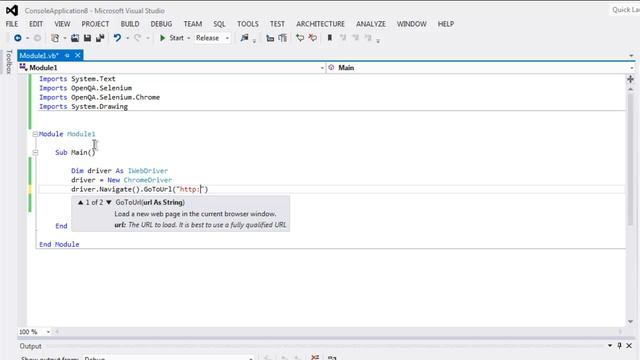Undo the last action with the blue arrow

click(x=117, y=38)
